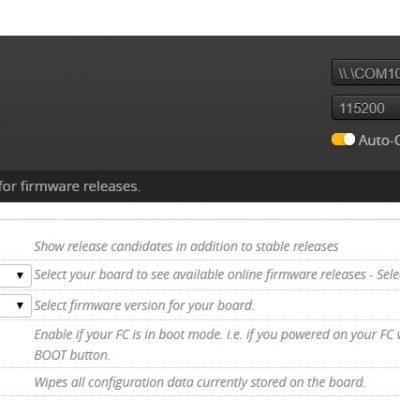Image resolution: width=400 pixels, height=400 pixels.
Task: Open the COM10 serial port dropdown
Action: coord(366,72)
